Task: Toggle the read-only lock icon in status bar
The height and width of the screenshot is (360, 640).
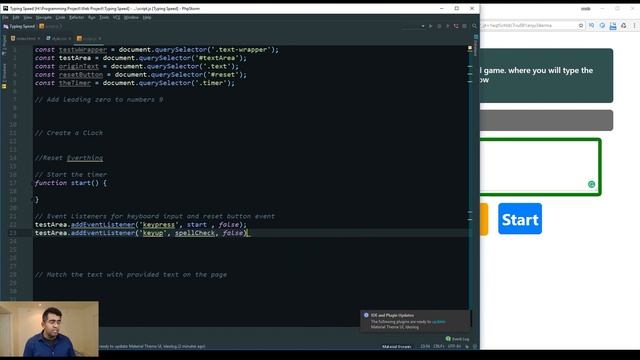Action: pos(467,347)
